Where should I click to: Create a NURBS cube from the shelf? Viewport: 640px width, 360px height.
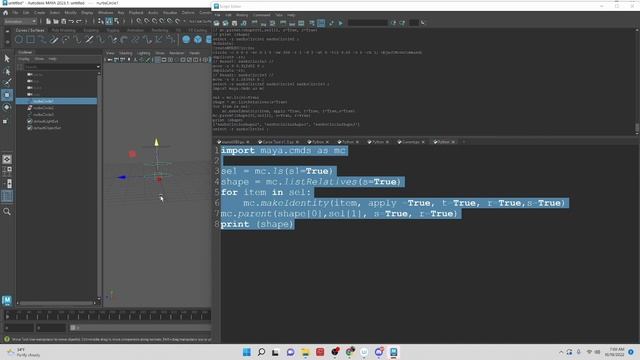[x=198, y=40]
